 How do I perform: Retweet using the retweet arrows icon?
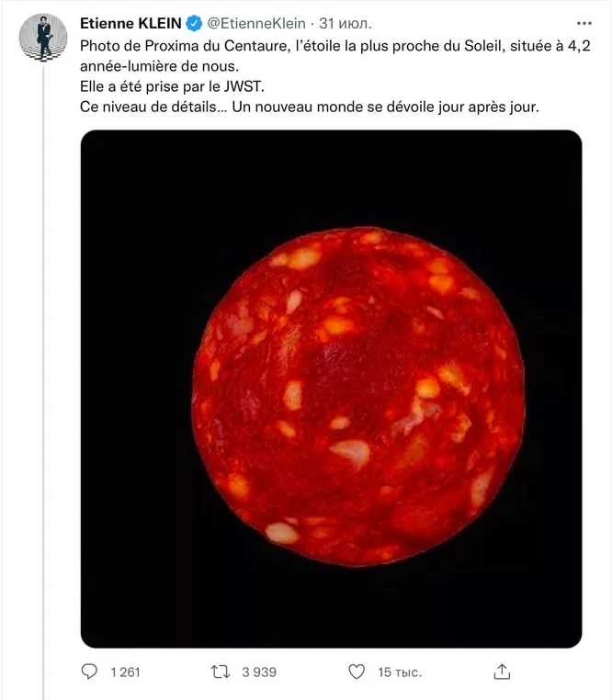point(221,672)
